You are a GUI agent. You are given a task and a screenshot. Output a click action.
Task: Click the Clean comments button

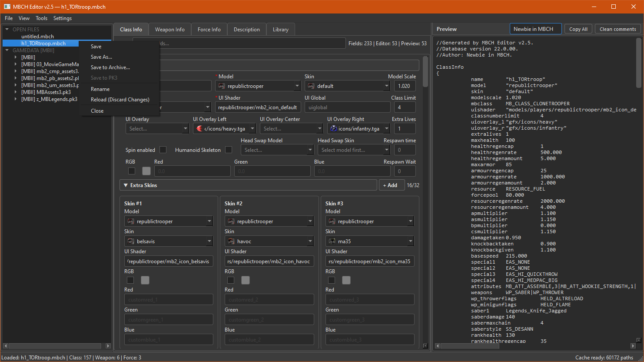tap(618, 29)
